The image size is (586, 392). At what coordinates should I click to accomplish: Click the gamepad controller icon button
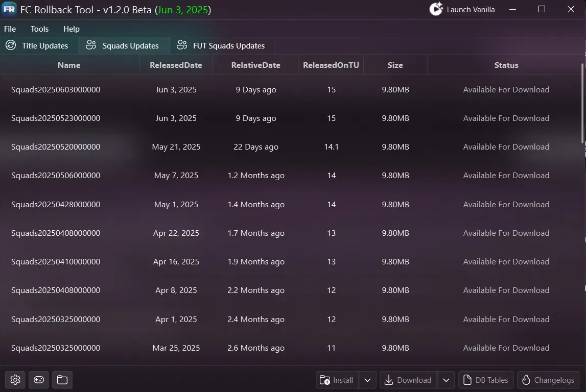39,380
